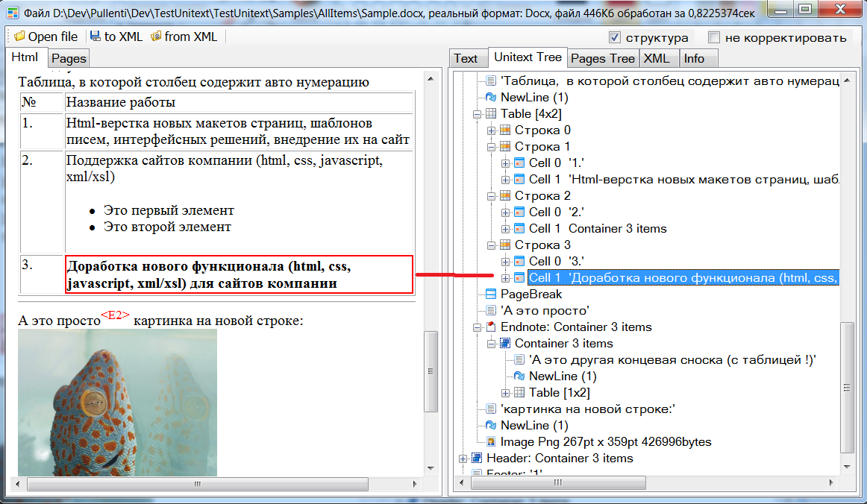Expand the Header: Container 3 items node
The height and width of the screenshot is (504, 867).
(463, 459)
